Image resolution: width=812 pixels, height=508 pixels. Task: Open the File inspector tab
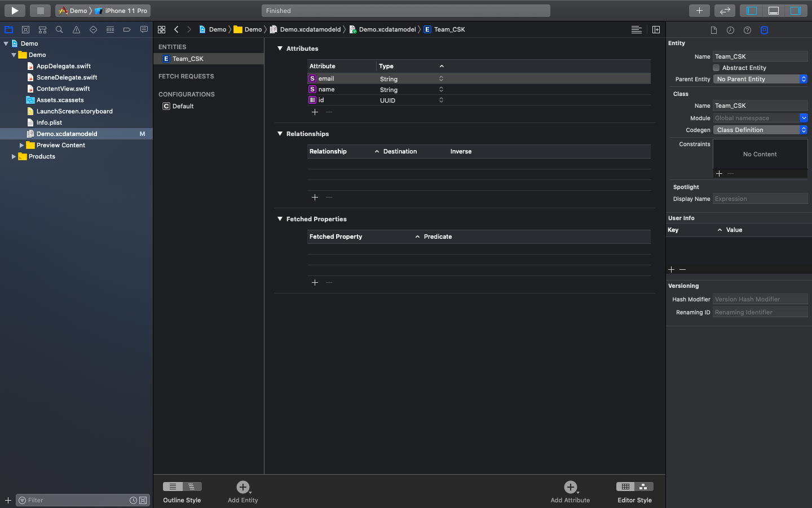[713, 30]
